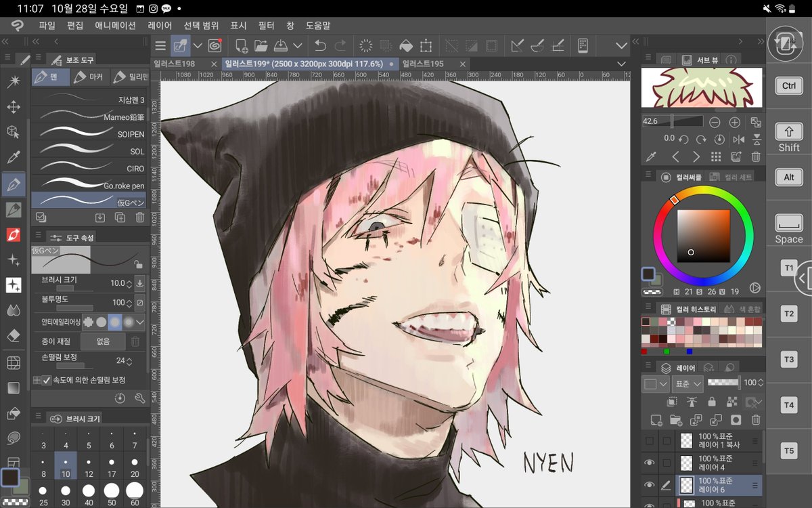Open the 필터 menu

click(266, 26)
